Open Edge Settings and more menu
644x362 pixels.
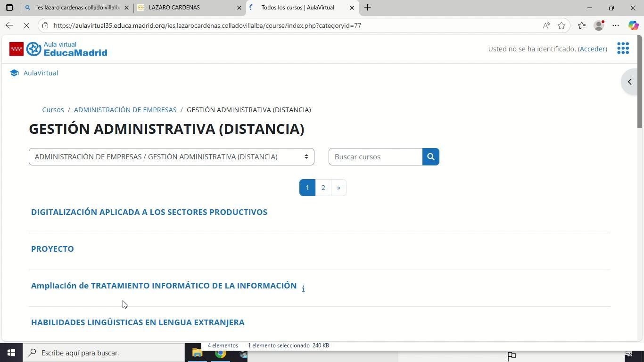[616, 25]
